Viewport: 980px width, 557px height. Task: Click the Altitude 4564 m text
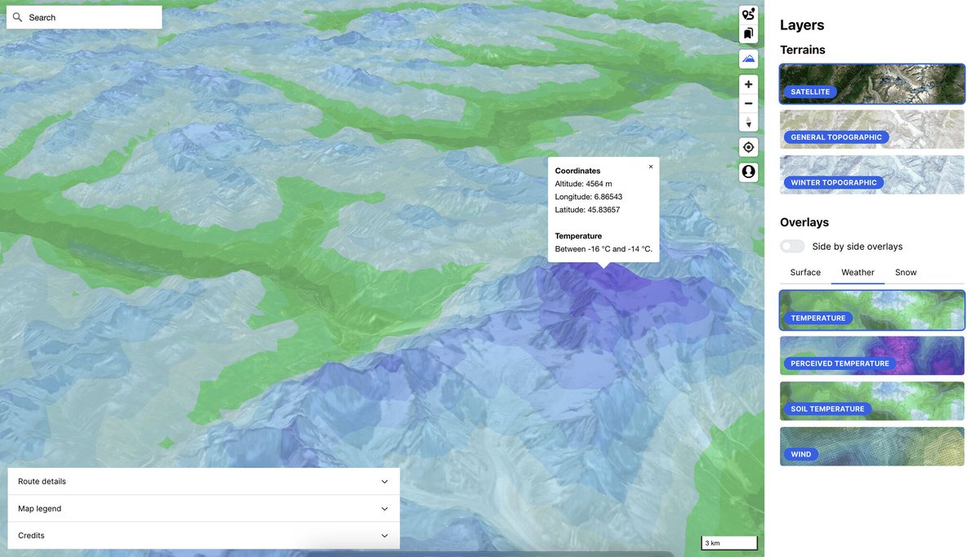[x=583, y=184]
